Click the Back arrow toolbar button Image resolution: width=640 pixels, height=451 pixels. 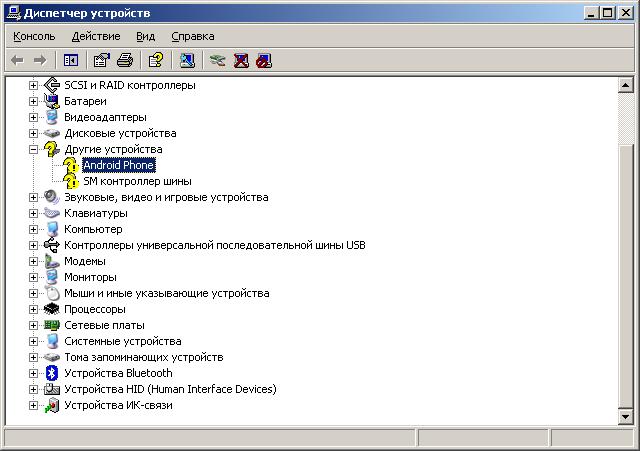17,61
